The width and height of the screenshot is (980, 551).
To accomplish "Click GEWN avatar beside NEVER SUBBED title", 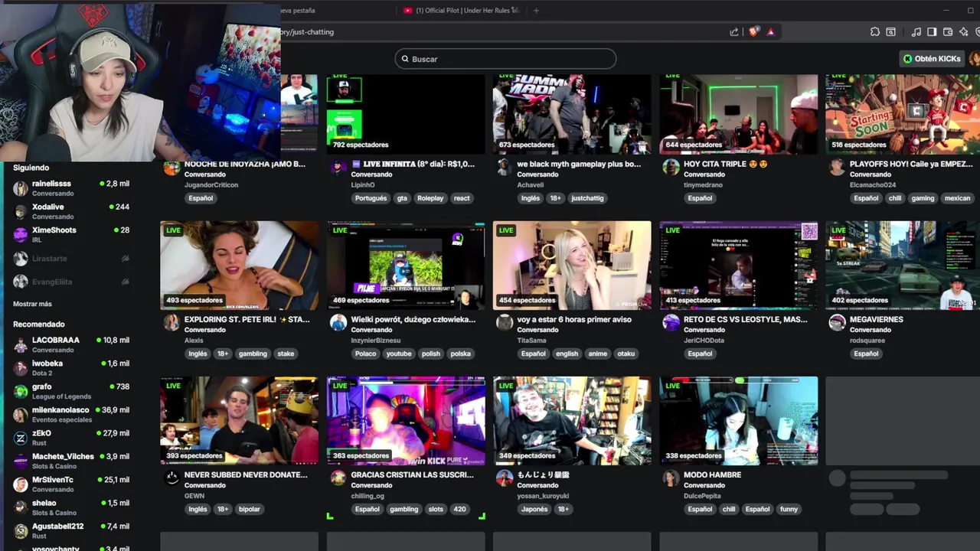I will (x=171, y=478).
